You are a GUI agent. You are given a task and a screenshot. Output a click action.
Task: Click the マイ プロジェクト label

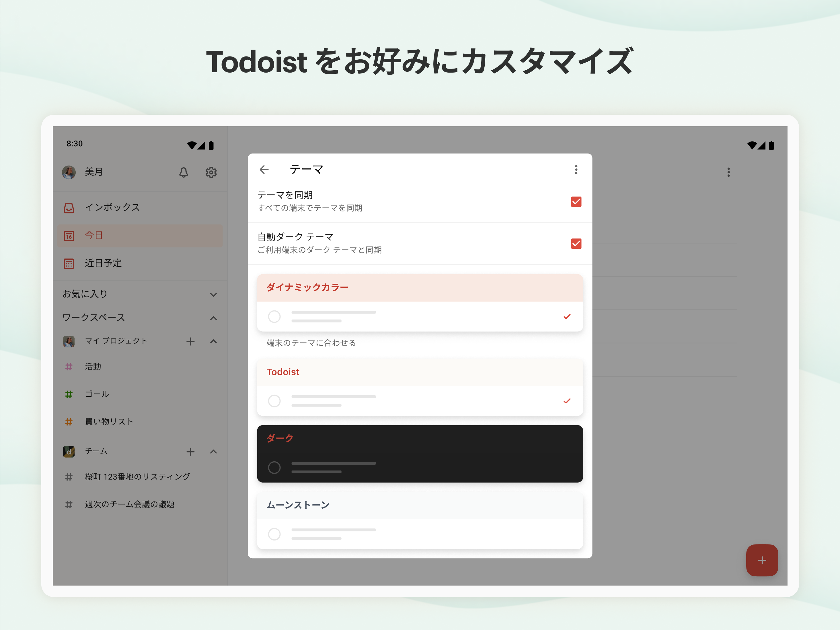pyautogui.click(x=116, y=341)
